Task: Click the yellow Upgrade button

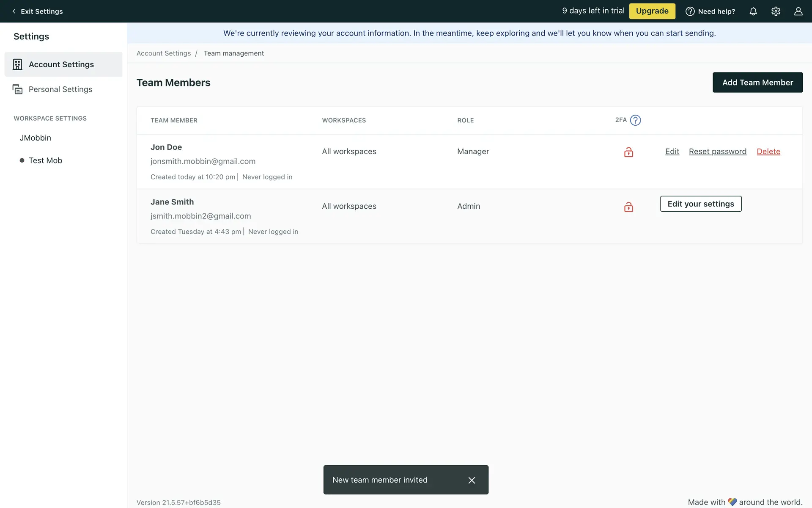Action: pyautogui.click(x=652, y=11)
